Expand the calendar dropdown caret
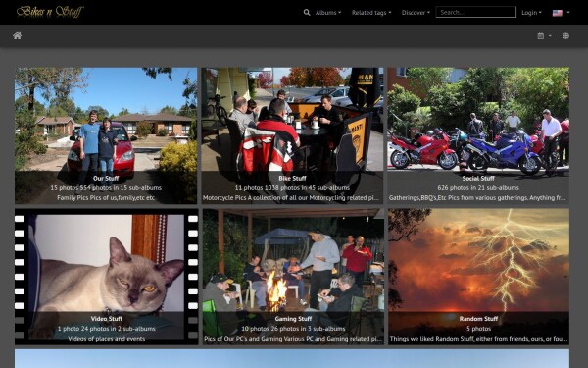Viewport: 588px width, 368px height. click(550, 36)
